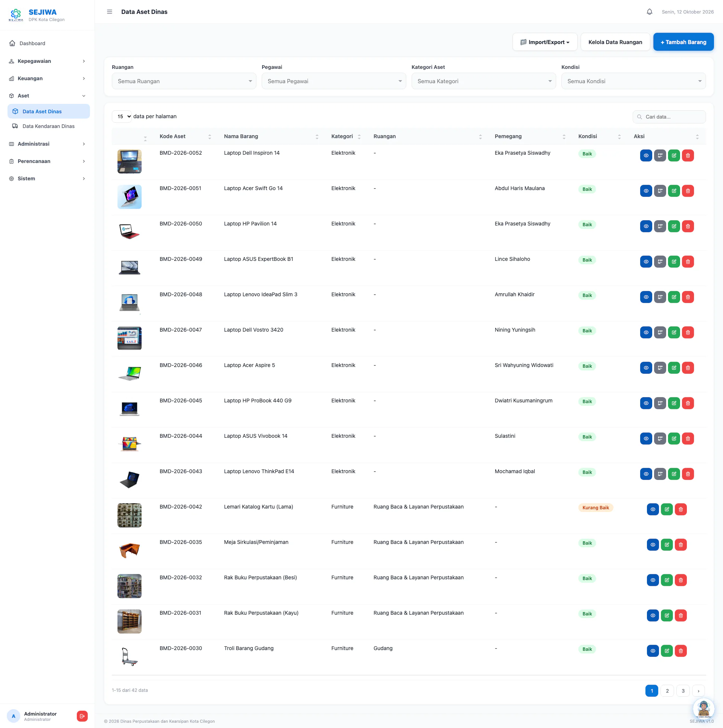Open the Semua Ruangan dropdown
723x728 pixels.
(x=184, y=81)
